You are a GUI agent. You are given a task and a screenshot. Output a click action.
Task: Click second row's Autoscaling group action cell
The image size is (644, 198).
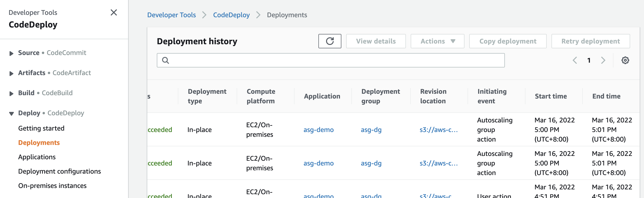coord(495,163)
